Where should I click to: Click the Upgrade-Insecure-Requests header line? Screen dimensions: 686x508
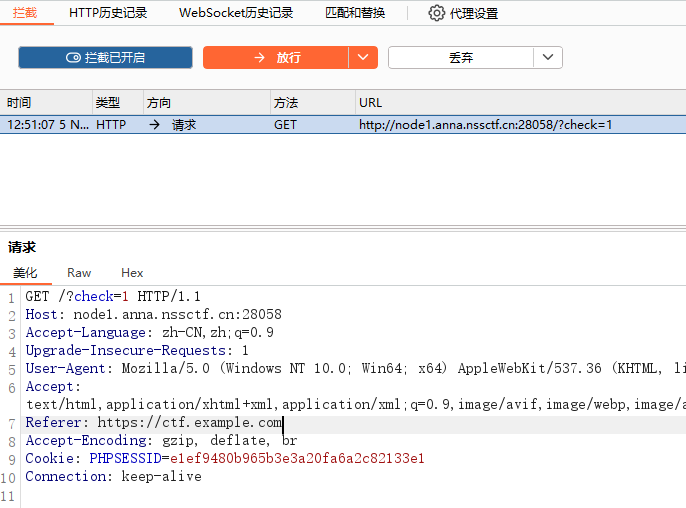coord(137,350)
